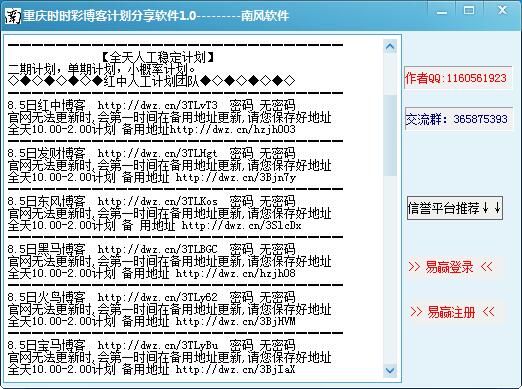This screenshot has width=522, height=389.
Task: Maximize the window
Action: (x=468, y=11)
